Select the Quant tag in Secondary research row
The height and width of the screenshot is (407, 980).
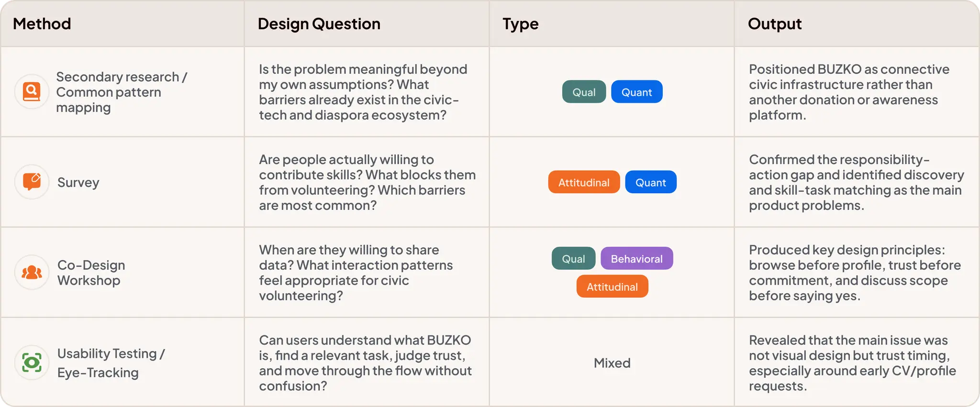coord(636,92)
